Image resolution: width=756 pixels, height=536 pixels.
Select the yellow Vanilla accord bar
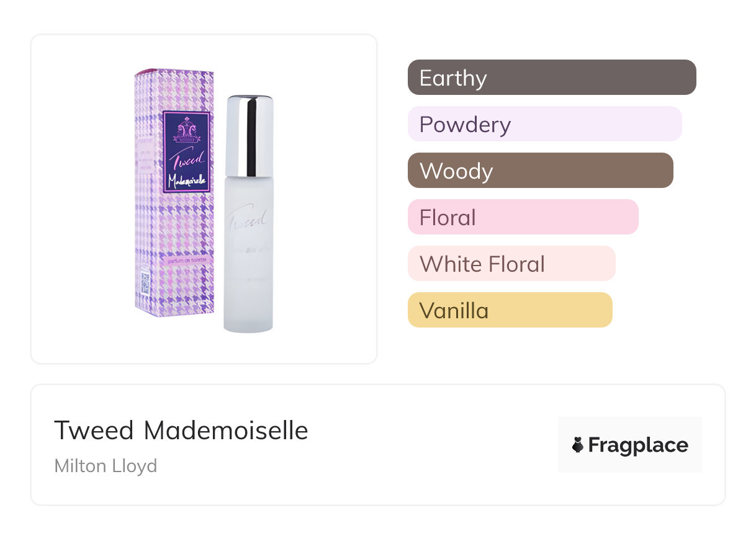[510, 310]
